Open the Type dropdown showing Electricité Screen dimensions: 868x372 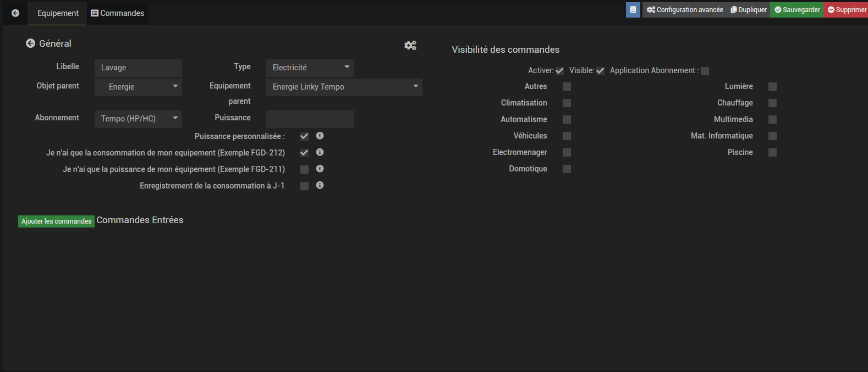pyautogui.click(x=310, y=68)
